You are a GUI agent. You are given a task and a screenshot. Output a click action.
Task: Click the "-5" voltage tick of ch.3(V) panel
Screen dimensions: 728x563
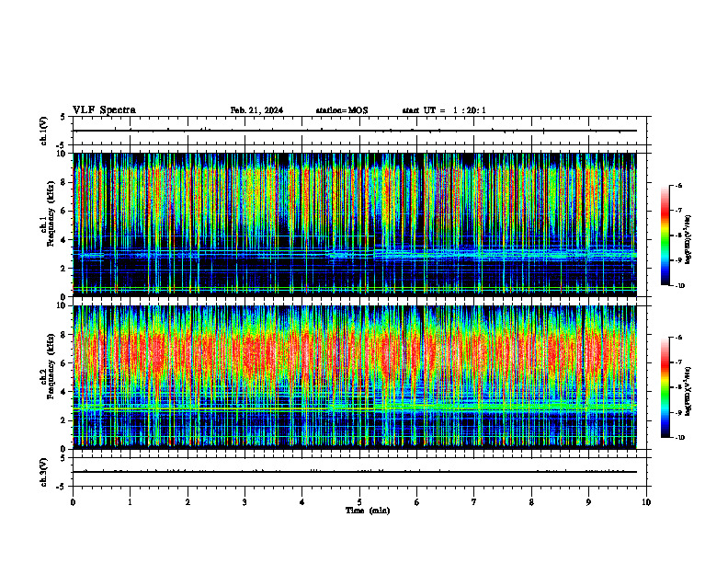click(62, 487)
